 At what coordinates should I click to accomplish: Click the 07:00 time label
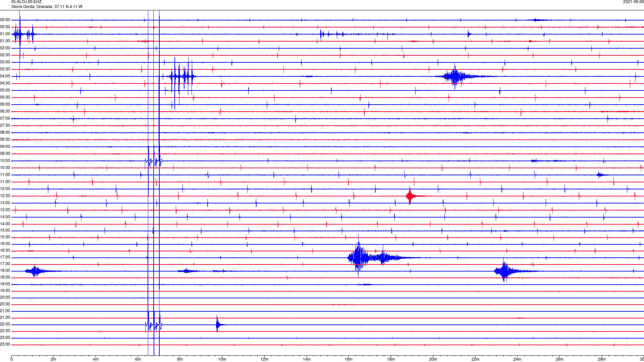coord(5,119)
